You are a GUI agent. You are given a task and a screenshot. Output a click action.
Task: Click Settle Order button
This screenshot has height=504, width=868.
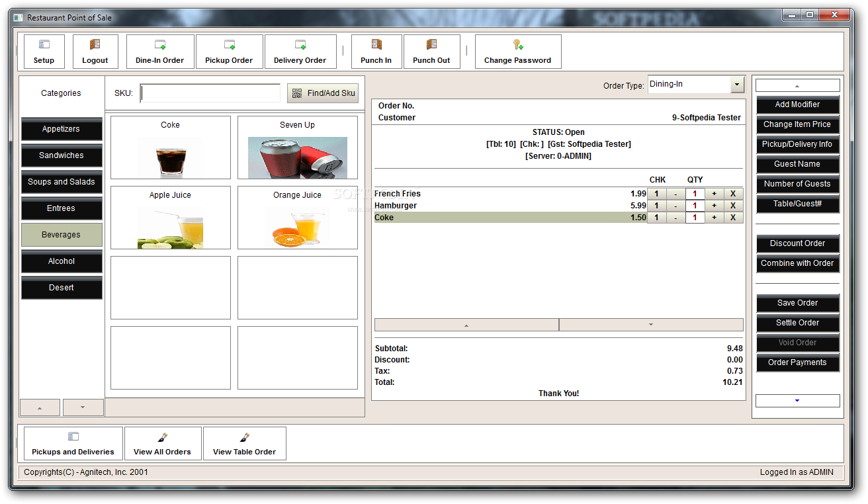coord(797,323)
